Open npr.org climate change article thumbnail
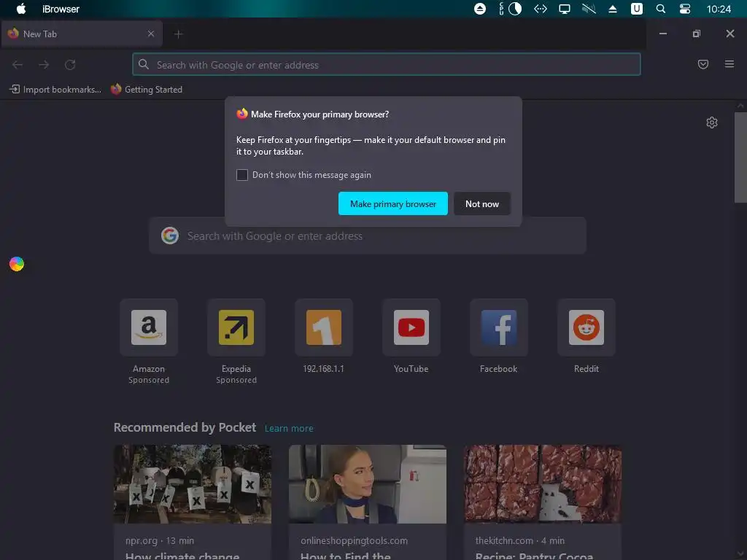The height and width of the screenshot is (560, 747). tap(193, 484)
